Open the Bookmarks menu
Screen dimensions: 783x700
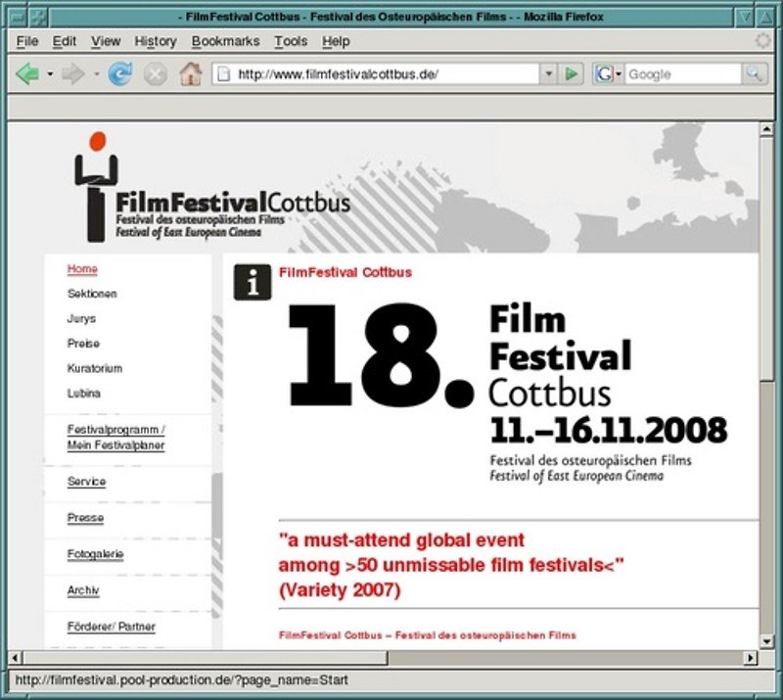pyautogui.click(x=225, y=41)
